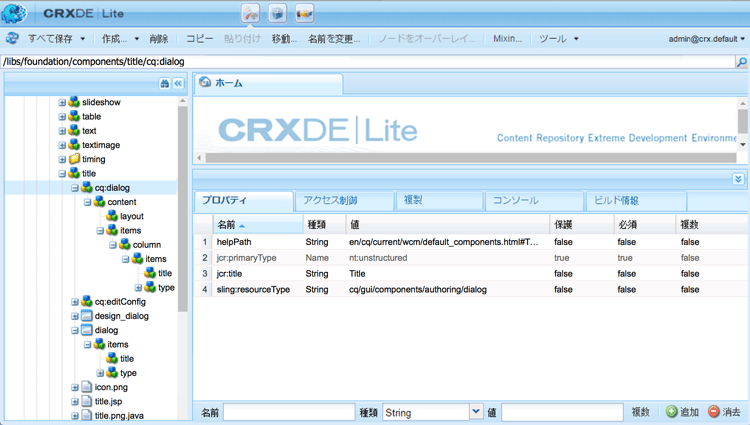This screenshot has width=750, height=425.
Task: Switch to アクセス制御 tab
Action: click(344, 200)
